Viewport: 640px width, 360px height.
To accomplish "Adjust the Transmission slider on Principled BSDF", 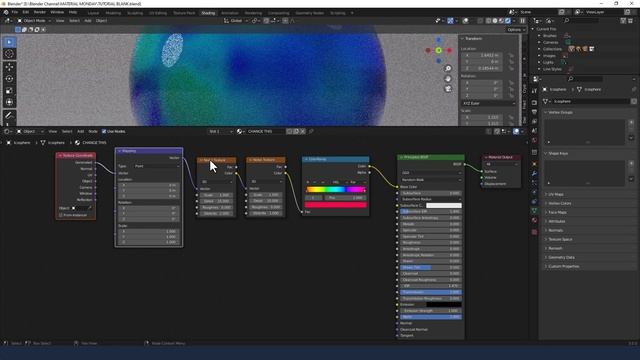I will coord(431,292).
